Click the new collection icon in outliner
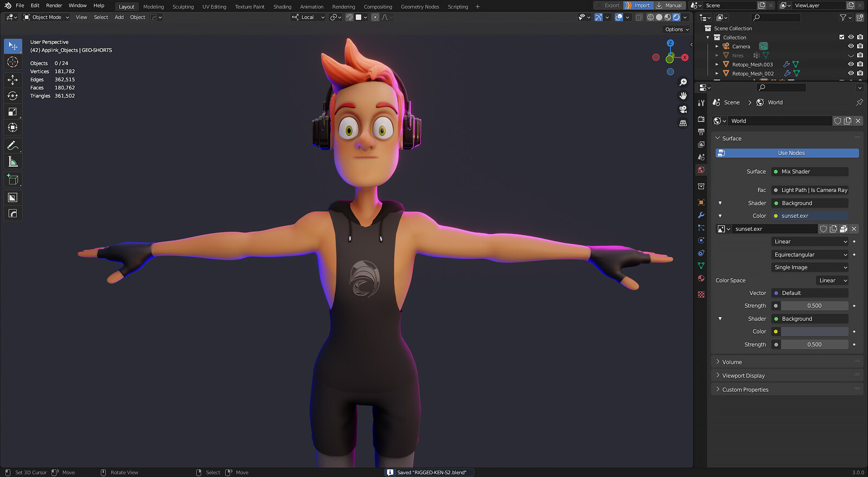 pyautogui.click(x=860, y=17)
